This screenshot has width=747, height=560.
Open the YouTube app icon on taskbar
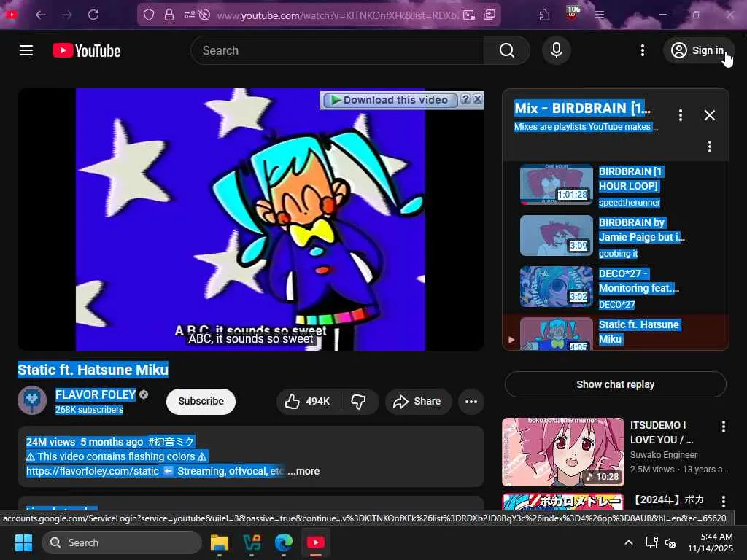(x=315, y=542)
